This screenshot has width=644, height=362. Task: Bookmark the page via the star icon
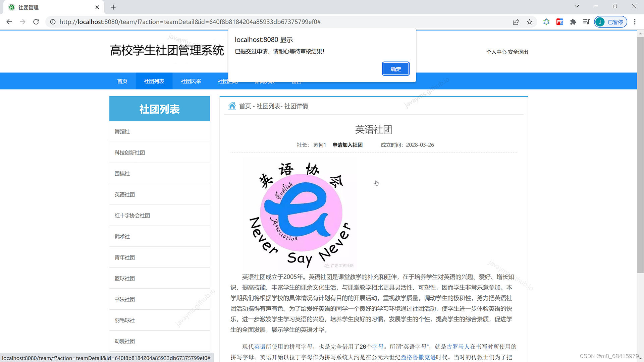pyautogui.click(x=529, y=22)
